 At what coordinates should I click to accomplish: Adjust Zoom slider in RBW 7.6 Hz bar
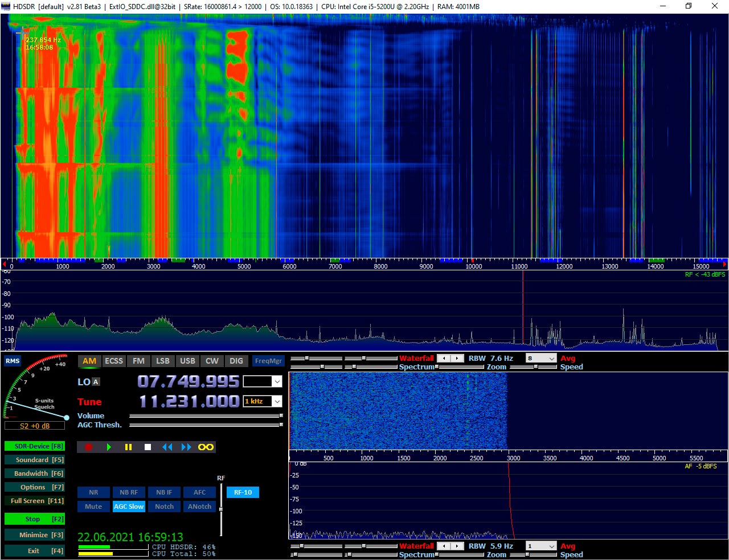(461, 367)
